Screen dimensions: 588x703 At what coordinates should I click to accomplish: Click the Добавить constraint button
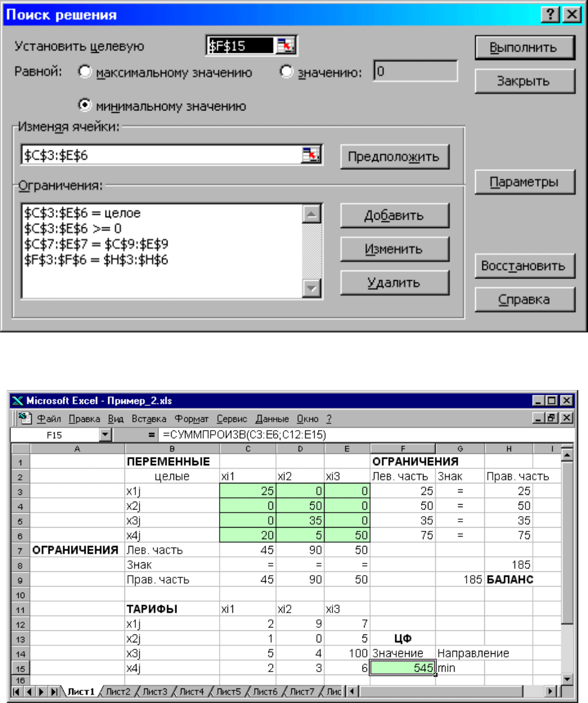[x=394, y=216]
